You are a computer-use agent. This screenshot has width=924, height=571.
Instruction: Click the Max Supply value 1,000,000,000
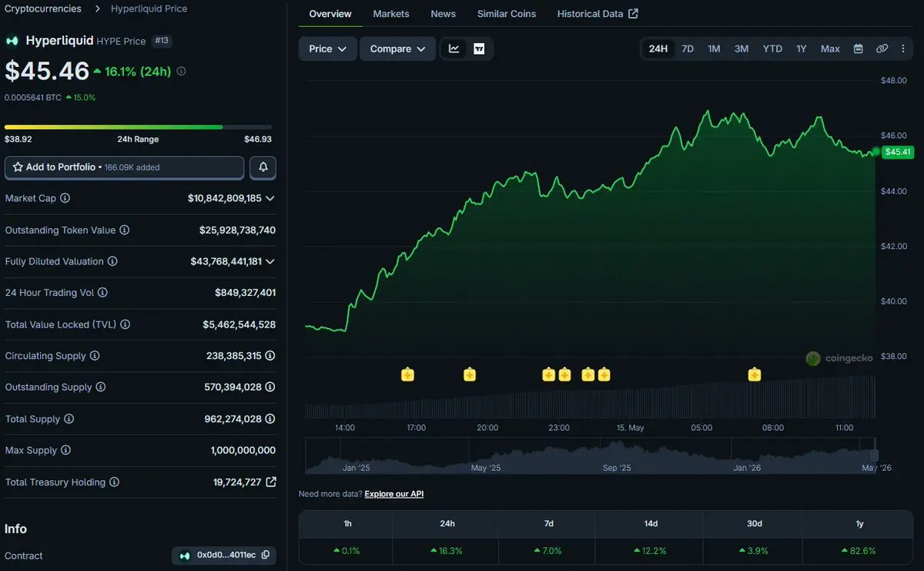tap(243, 450)
